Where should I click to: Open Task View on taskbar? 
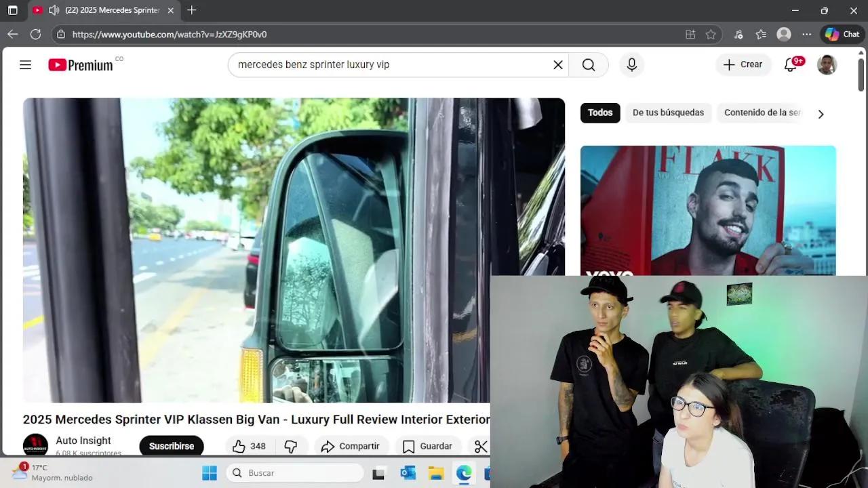[378, 473]
